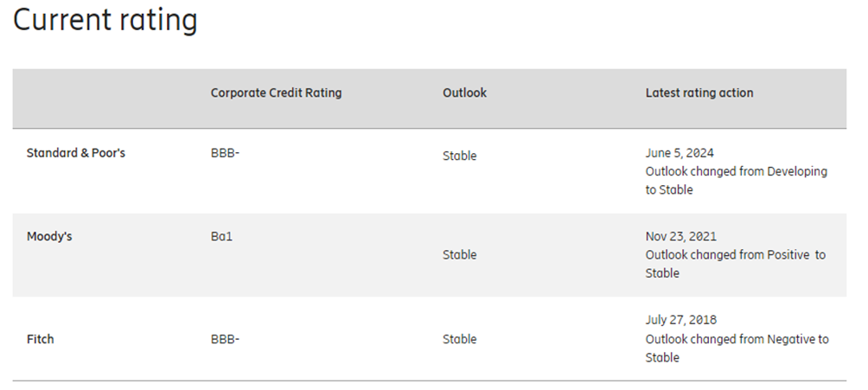The width and height of the screenshot is (868, 390).
Task: Click Fitch's BBB- rating value
Action: [x=225, y=339]
